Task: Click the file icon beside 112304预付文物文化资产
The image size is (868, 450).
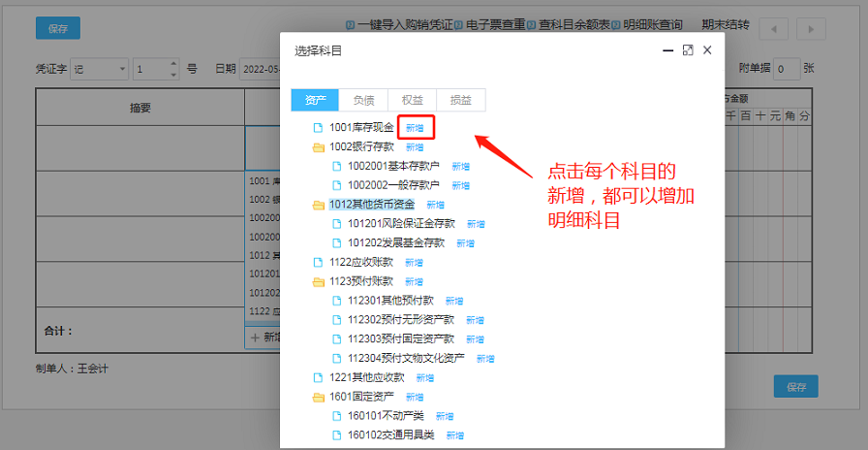Action: [336, 359]
